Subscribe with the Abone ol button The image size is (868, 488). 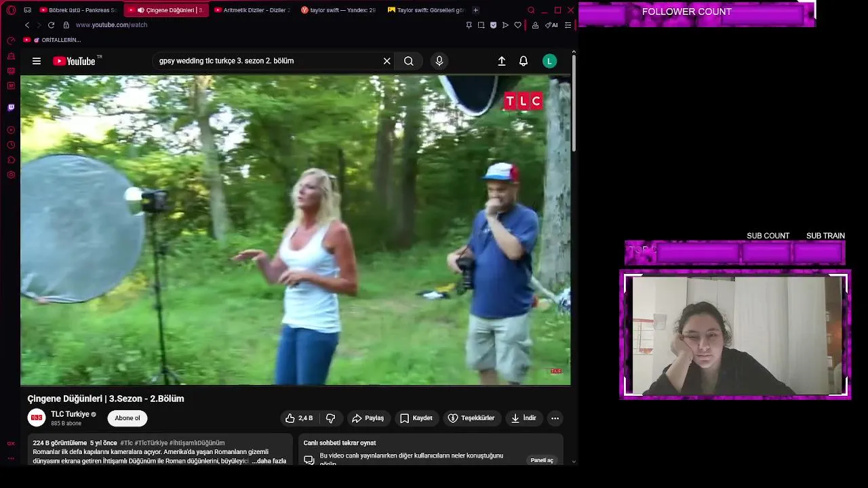tap(127, 418)
